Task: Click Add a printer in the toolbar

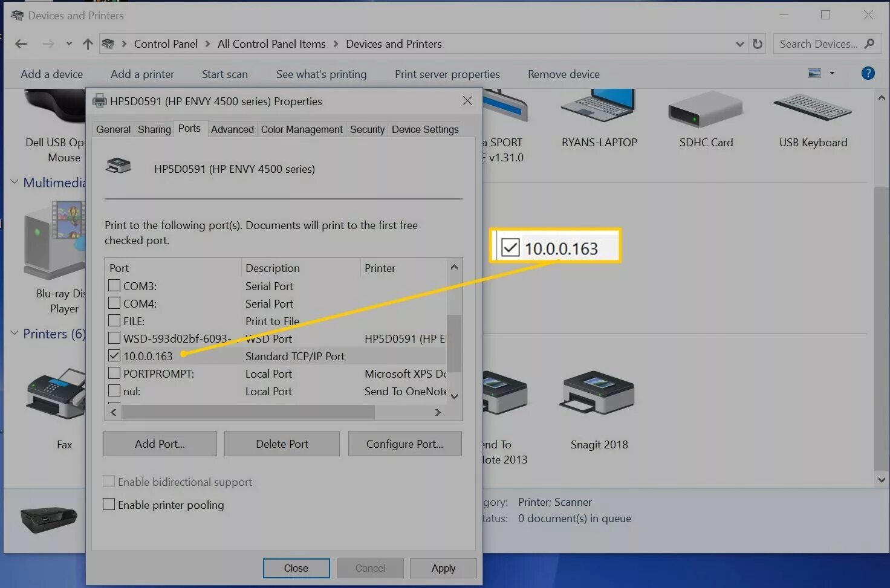Action: pyautogui.click(x=142, y=74)
